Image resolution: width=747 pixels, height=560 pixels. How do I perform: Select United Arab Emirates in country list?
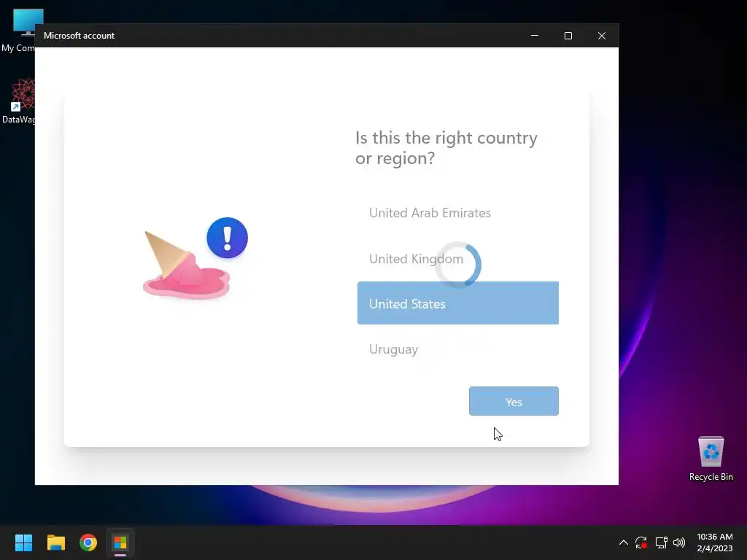click(458, 213)
